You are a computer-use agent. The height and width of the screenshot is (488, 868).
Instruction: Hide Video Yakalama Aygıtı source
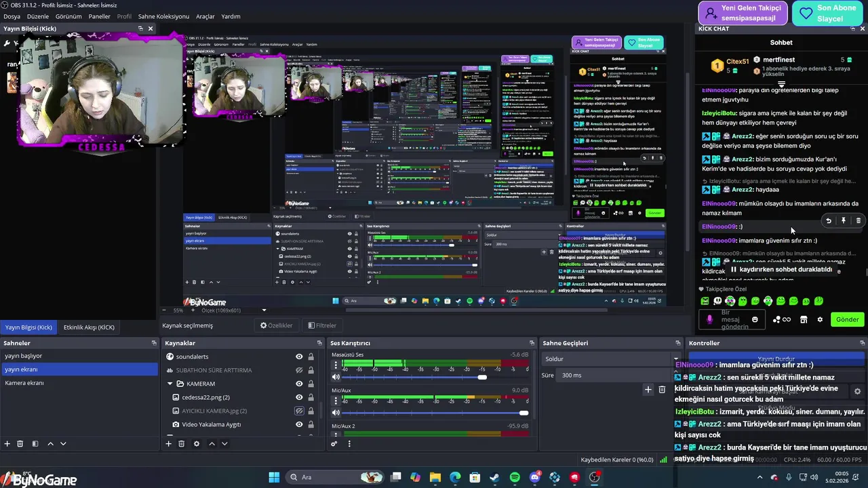[x=299, y=424]
